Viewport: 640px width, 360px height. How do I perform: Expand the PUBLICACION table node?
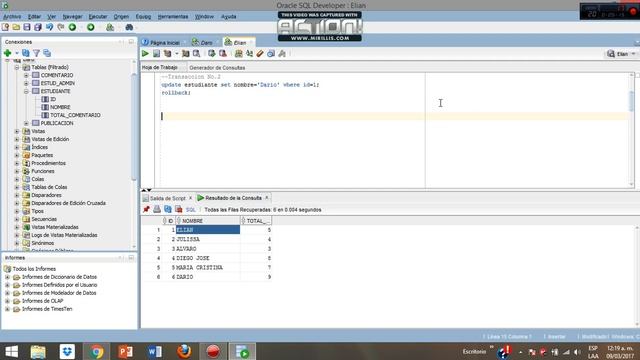point(26,123)
